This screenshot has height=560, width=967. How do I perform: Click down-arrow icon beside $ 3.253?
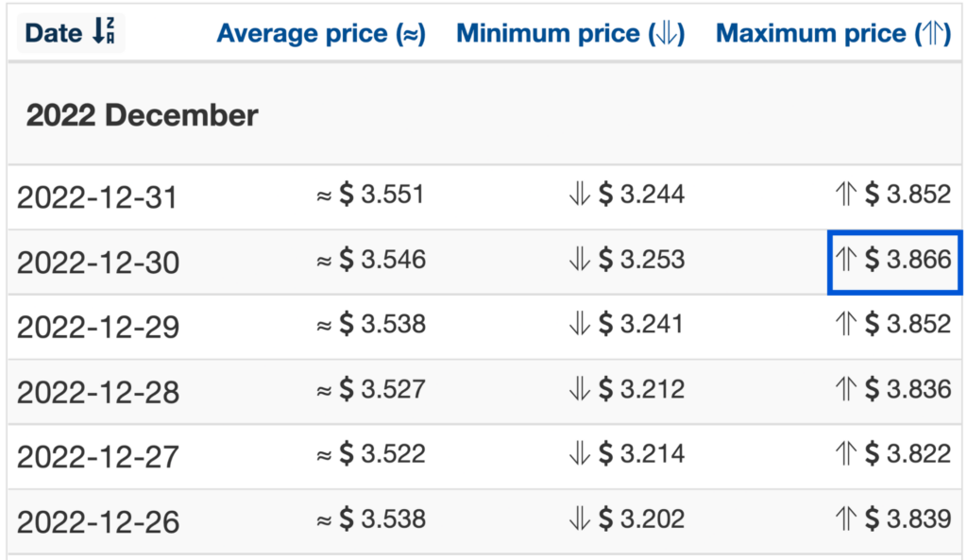click(x=579, y=259)
